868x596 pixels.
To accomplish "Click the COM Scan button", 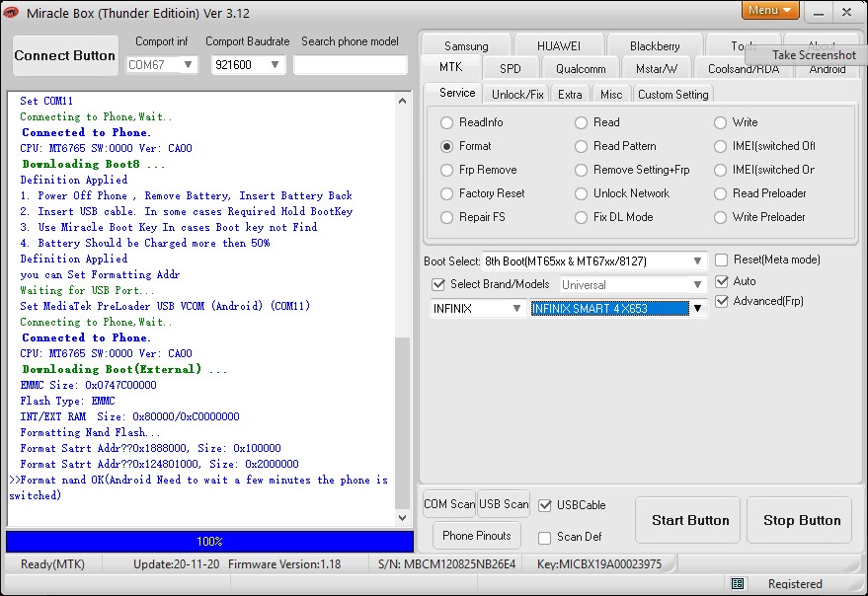I will (449, 504).
